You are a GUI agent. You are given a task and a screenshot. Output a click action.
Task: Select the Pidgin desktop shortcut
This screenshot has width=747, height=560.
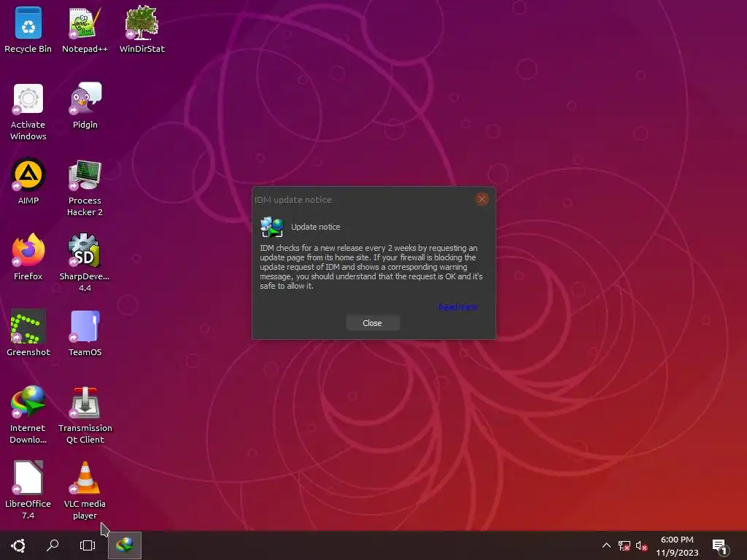(x=85, y=106)
